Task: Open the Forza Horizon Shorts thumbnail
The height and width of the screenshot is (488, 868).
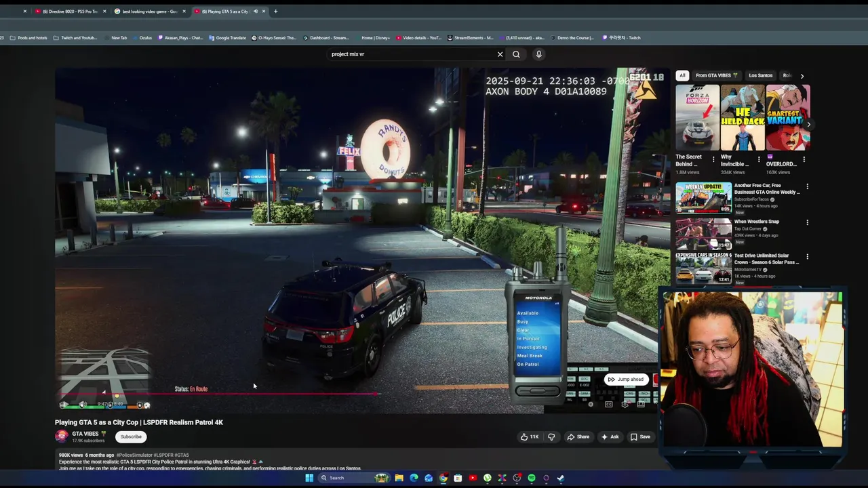Action: (x=697, y=117)
